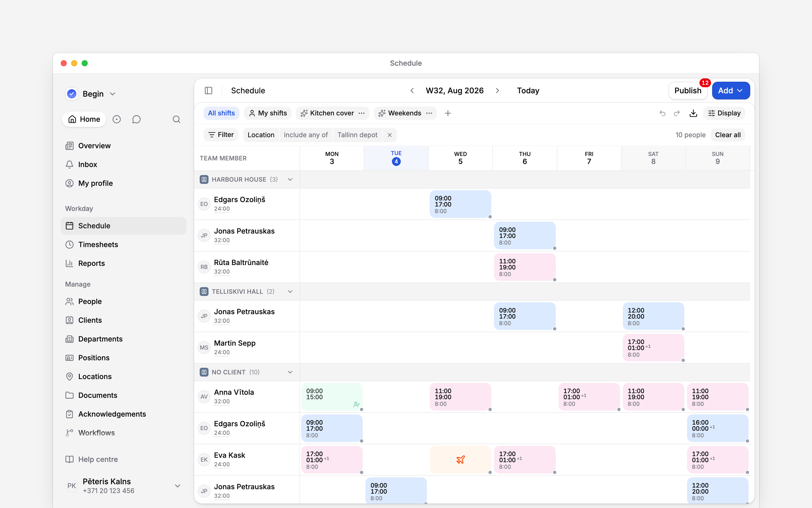Remove the Location filter with the X

pos(389,135)
